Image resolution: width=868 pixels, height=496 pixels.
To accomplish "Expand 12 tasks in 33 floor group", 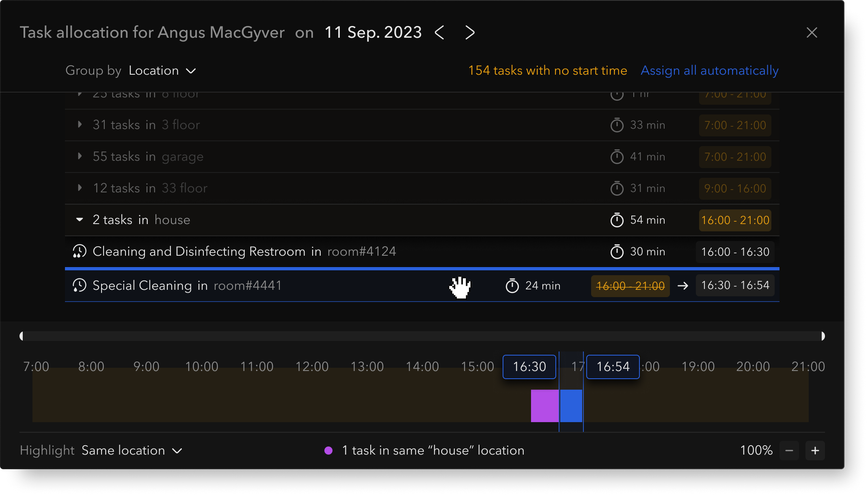I will [80, 188].
